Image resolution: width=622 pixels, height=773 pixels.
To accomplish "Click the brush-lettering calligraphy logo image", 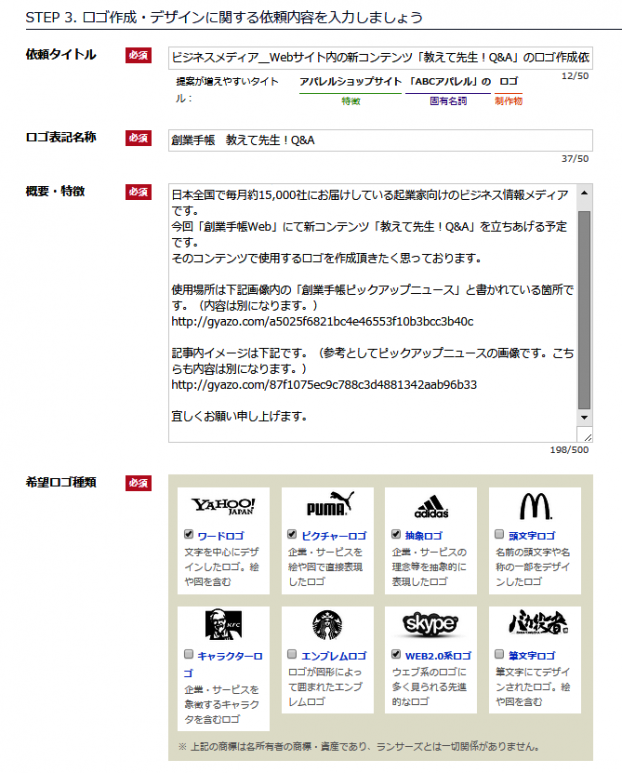I will point(537,623).
